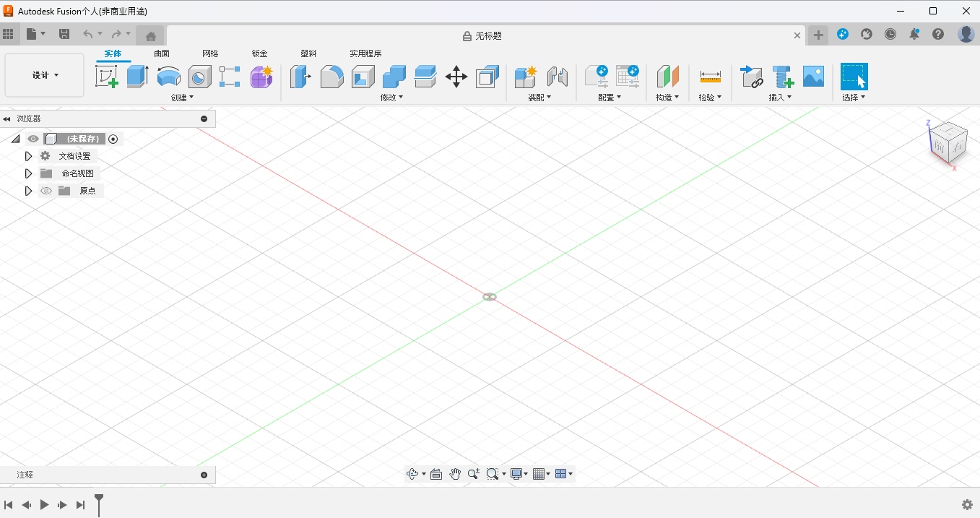Open the 检验 dropdown menu

pos(710,98)
